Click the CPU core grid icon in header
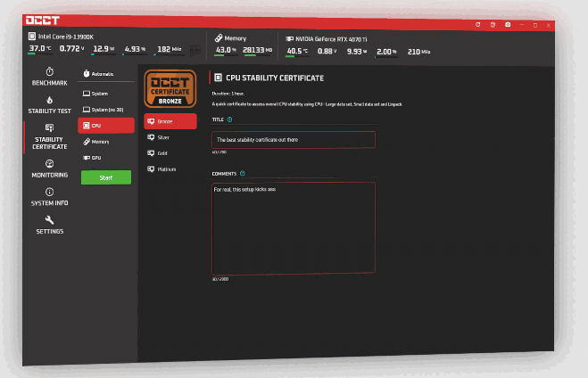588x378 pixels. click(x=195, y=50)
